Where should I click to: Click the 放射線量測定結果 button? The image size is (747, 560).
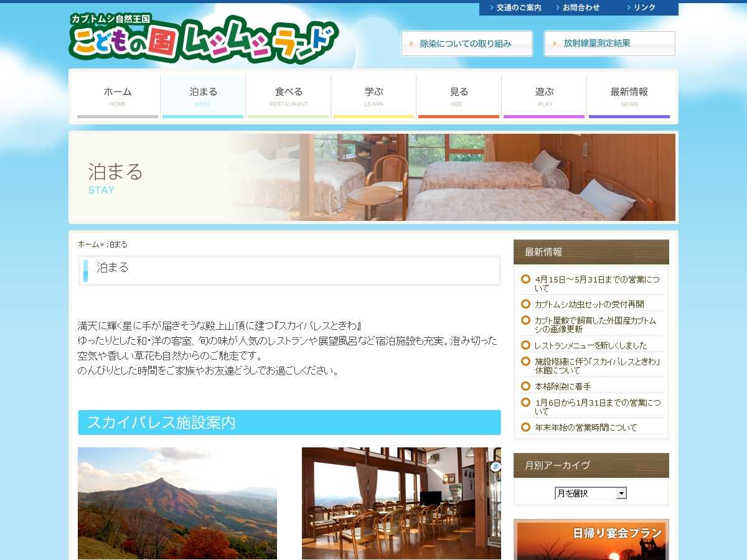(609, 44)
